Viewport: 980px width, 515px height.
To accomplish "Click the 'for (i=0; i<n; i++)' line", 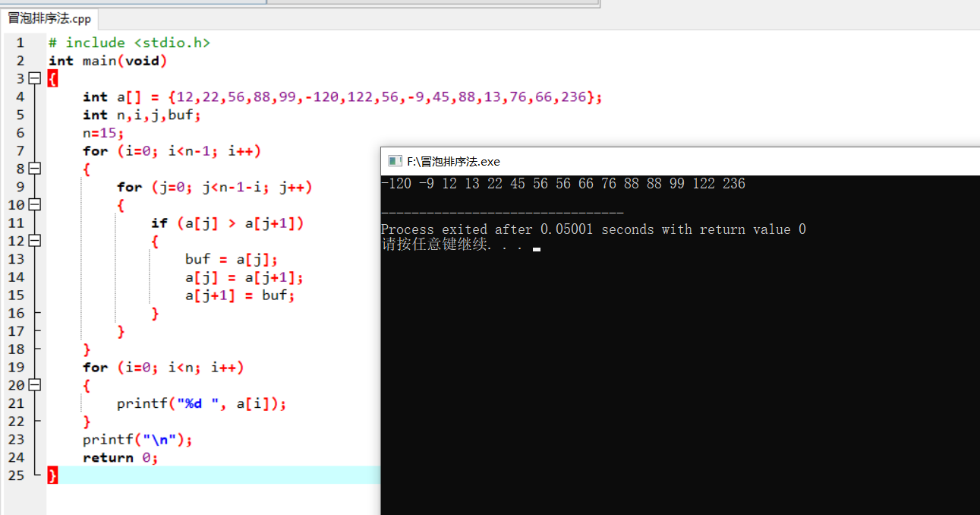I will click(163, 367).
